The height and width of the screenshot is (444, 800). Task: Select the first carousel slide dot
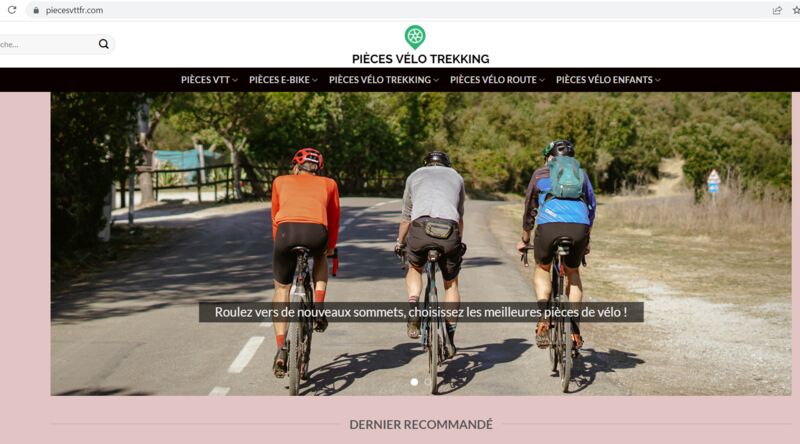414,382
